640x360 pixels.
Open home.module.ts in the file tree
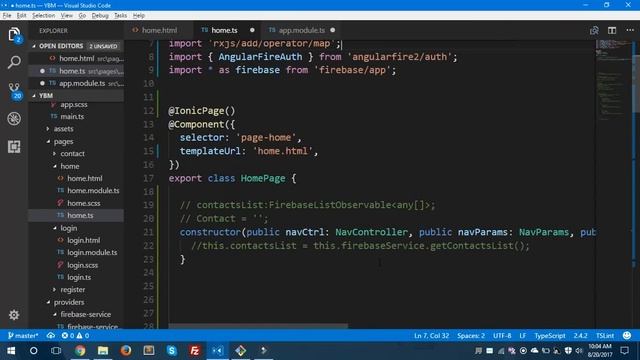click(x=93, y=191)
